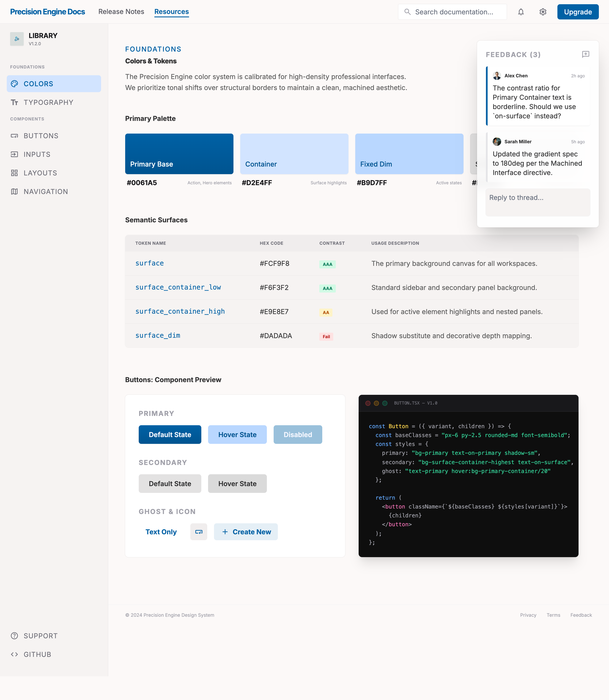Click the Search documentation field
This screenshot has width=609, height=700.
[x=452, y=12]
